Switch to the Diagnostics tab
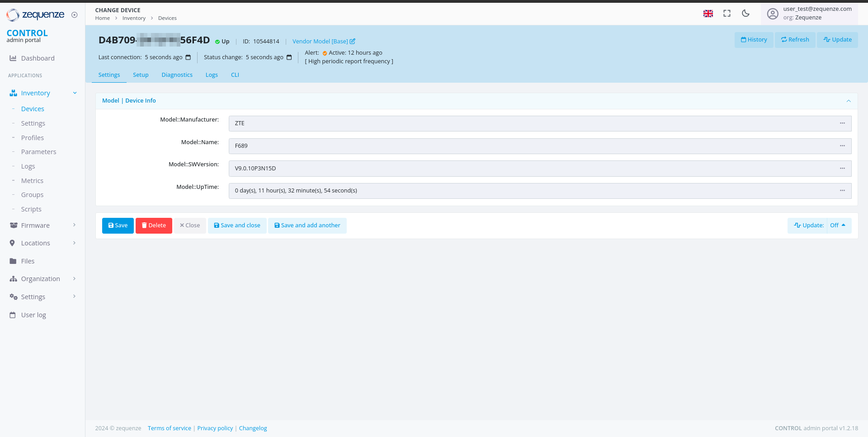 [177, 75]
